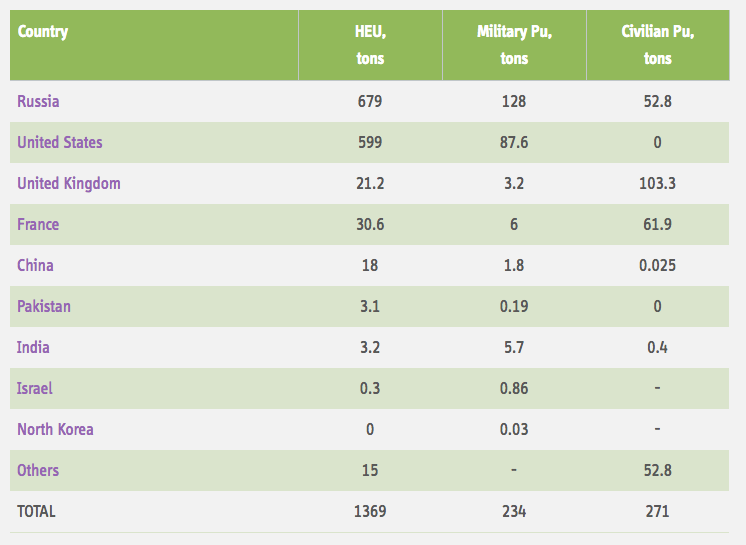Image resolution: width=746 pixels, height=545 pixels.
Task: Open the India link
Action: pyautogui.click(x=33, y=347)
